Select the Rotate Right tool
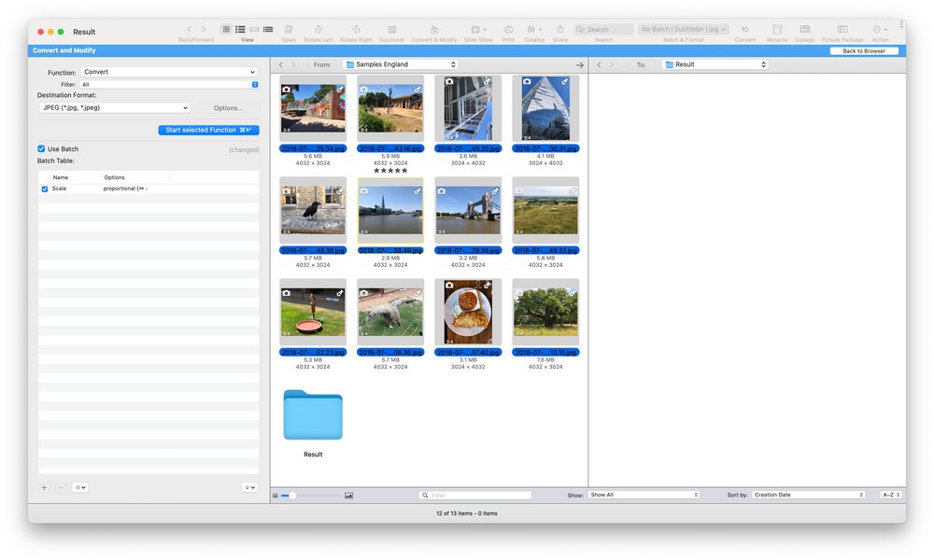Screen dimensions: 934x560 coord(356,29)
